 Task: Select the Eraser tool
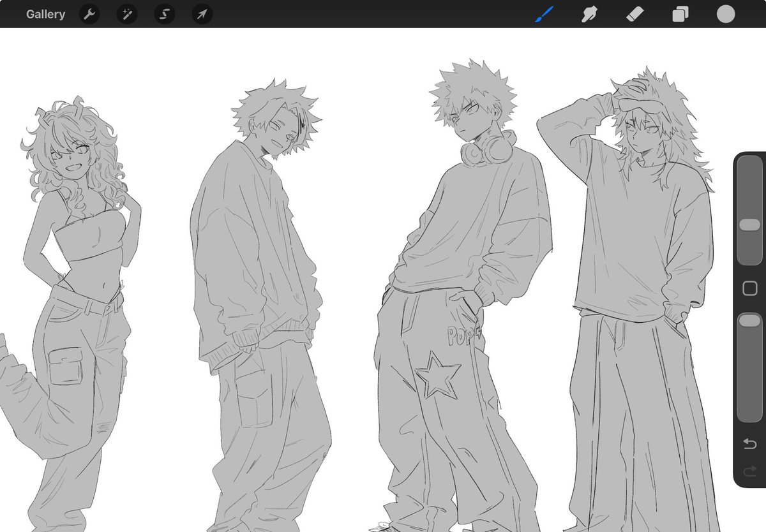point(635,14)
